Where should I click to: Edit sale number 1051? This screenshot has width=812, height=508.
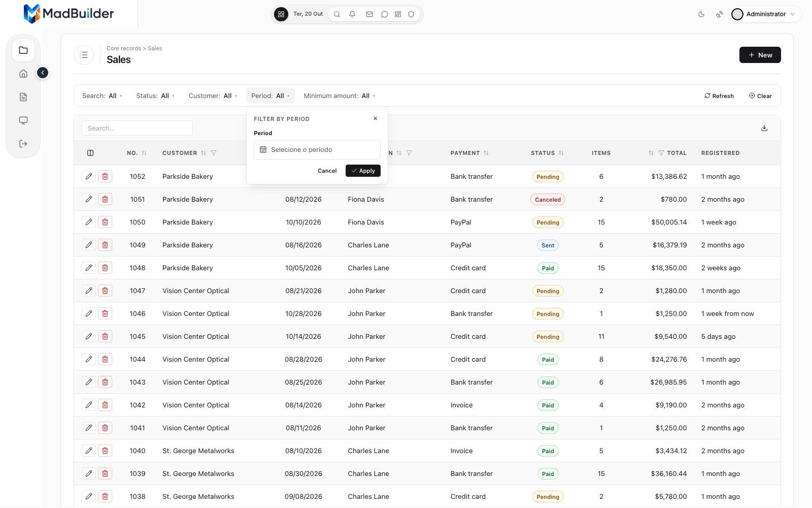(x=89, y=199)
